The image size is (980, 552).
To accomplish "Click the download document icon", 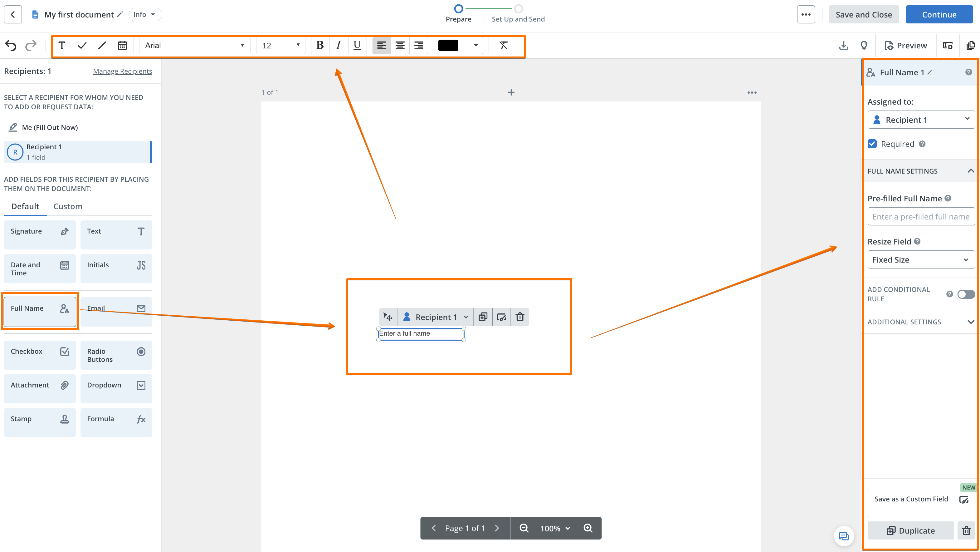I will (843, 46).
